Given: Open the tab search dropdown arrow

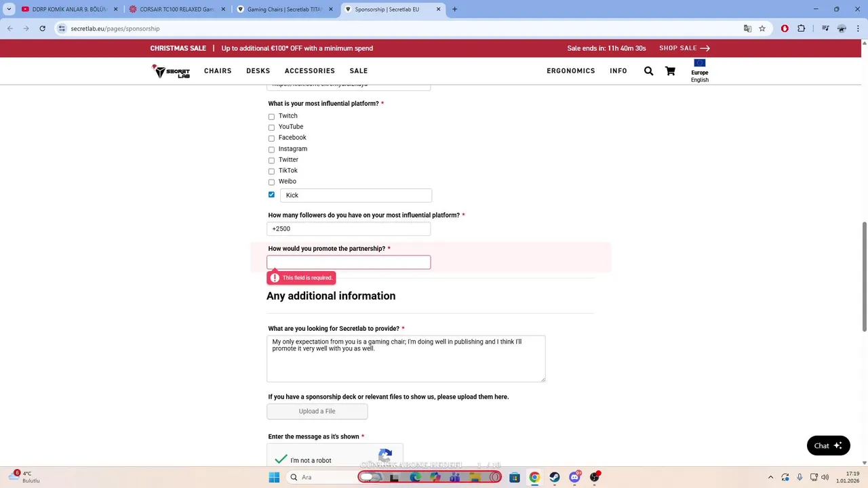Looking at the screenshot, I should (9, 9).
